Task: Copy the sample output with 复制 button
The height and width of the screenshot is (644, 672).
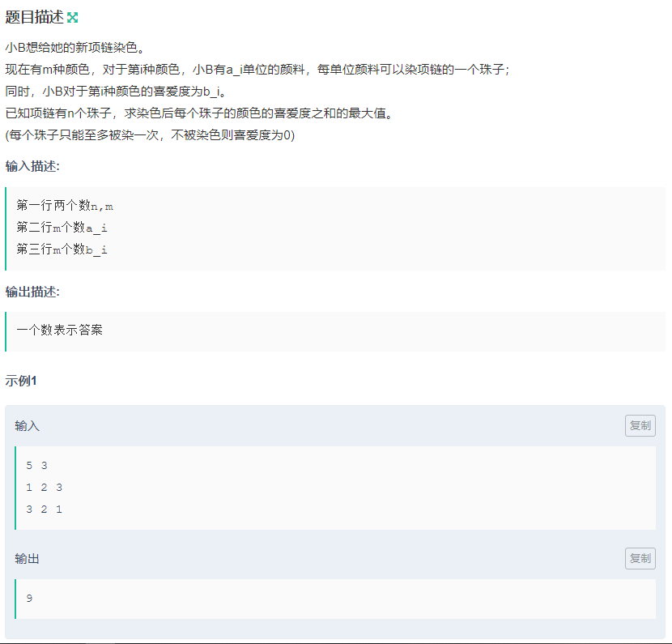Action: pyautogui.click(x=640, y=558)
